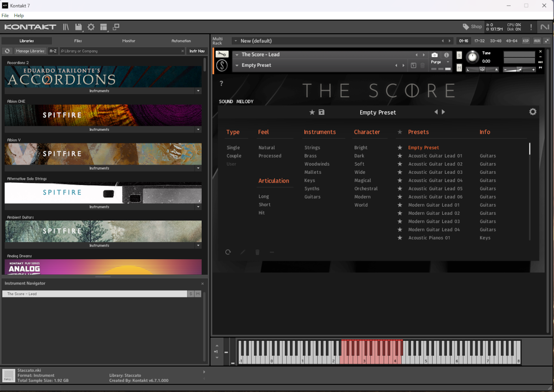Expand Ambient Guitars Instruments dropdown
Viewport: 554px width, 392px height.
[x=198, y=246]
